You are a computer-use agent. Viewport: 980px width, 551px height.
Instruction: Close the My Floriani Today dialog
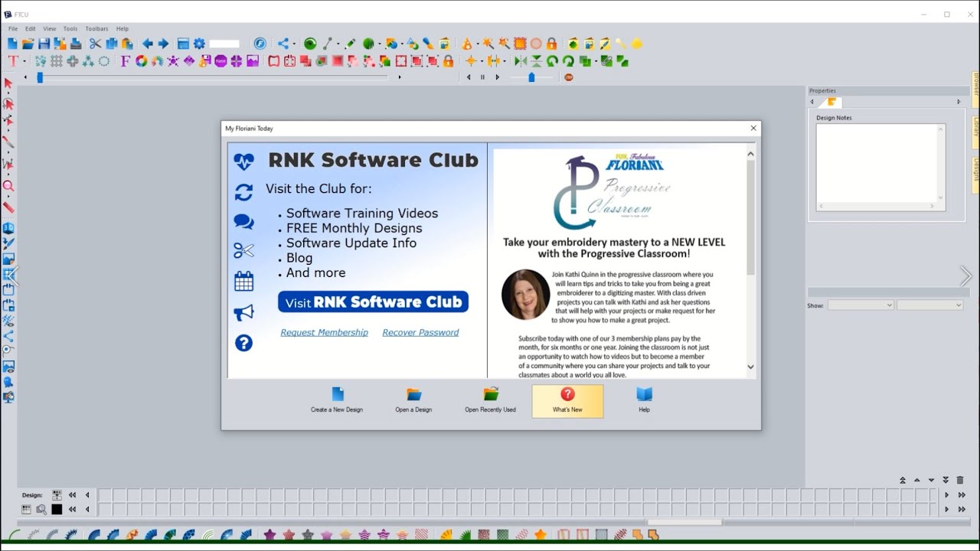point(753,128)
